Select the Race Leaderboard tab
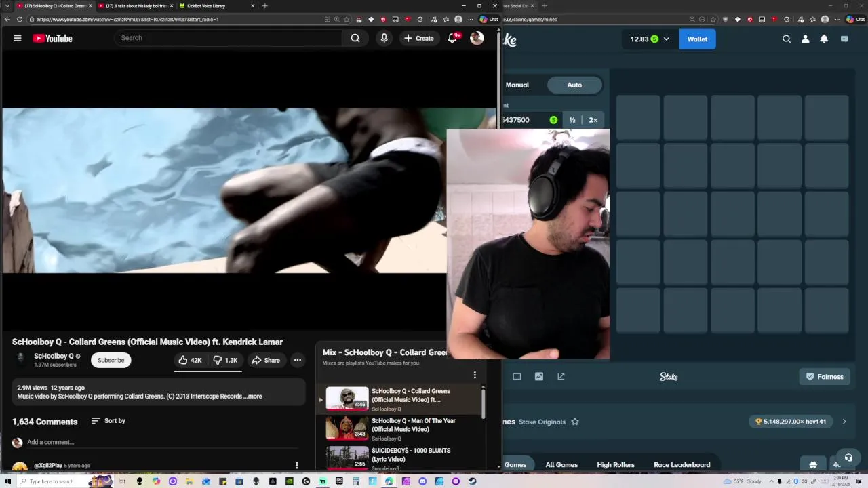 (x=682, y=465)
